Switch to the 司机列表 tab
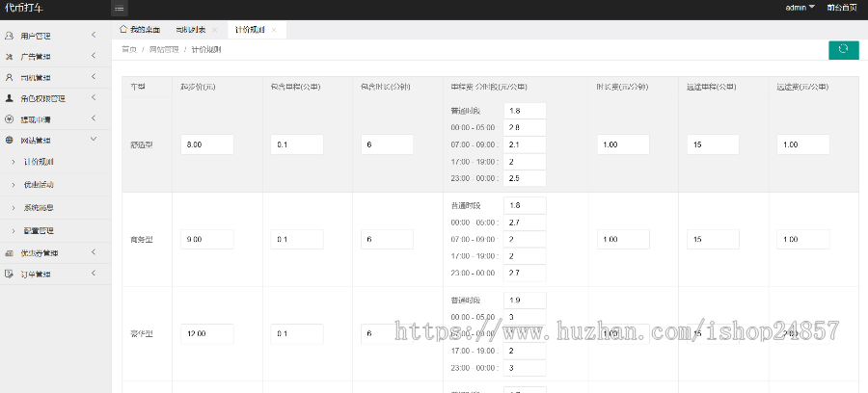Viewport: 868px width, 393px height. pyautogui.click(x=192, y=30)
